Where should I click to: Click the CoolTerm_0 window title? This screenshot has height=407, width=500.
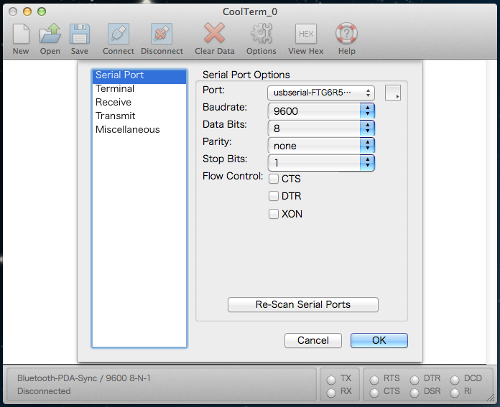click(250, 12)
